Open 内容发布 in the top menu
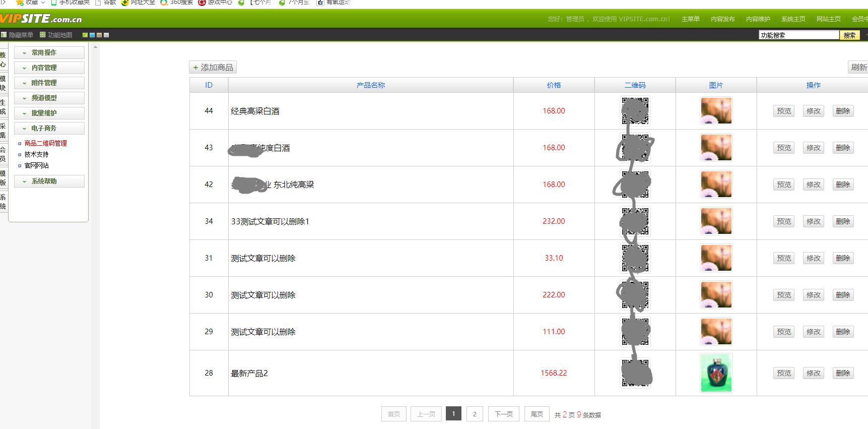 [x=722, y=19]
